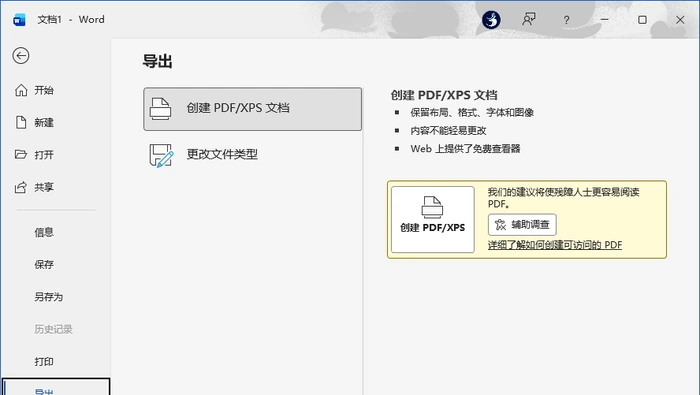The image size is (700, 395).
Task: Select the 导出 tab at bottom
Action: pyautogui.click(x=56, y=387)
